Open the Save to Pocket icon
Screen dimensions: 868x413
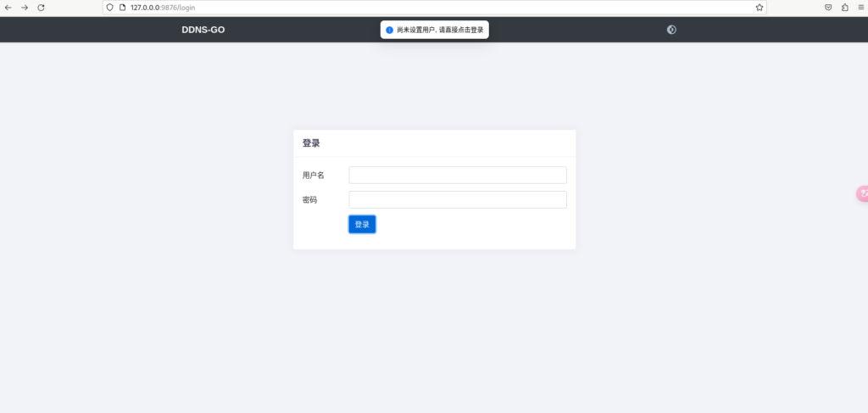(x=828, y=7)
